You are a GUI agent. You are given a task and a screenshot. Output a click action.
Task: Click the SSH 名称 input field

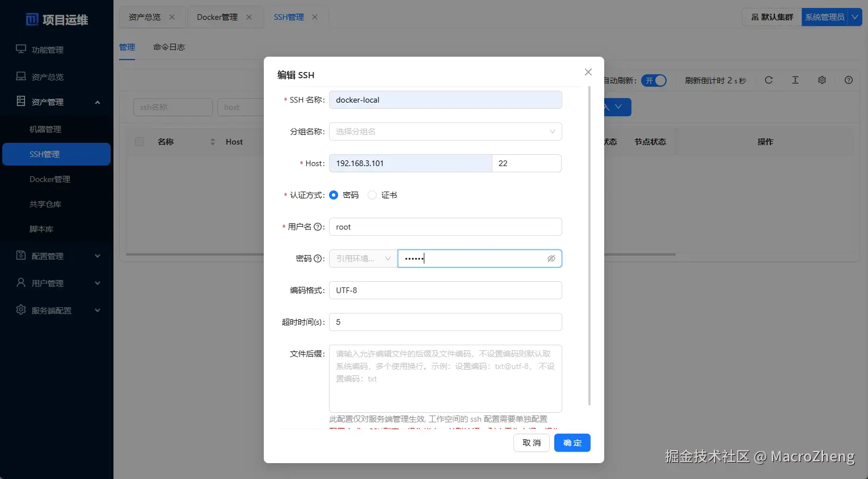445,100
